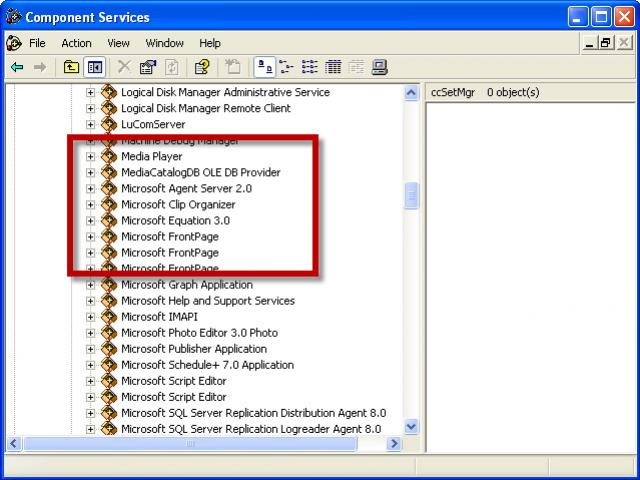Expand Microsoft Help and Support Services node
The image size is (640, 480).
pyautogui.click(x=90, y=301)
